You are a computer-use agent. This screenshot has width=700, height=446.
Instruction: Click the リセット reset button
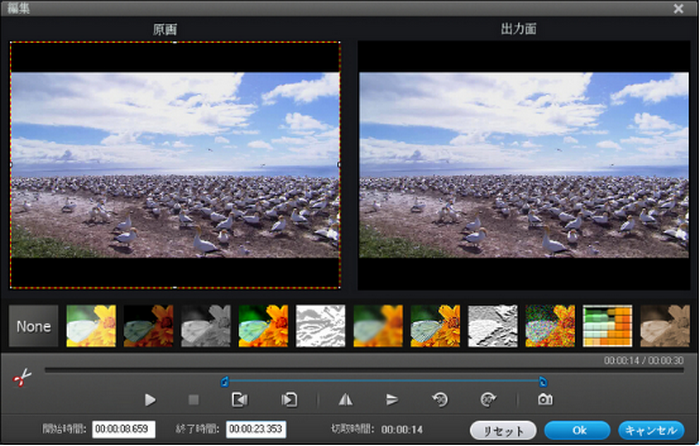click(503, 430)
